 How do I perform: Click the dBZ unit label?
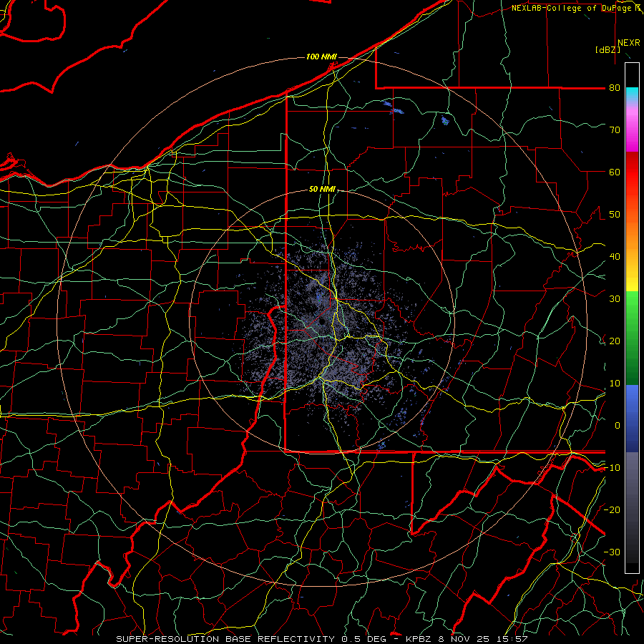tap(608, 50)
